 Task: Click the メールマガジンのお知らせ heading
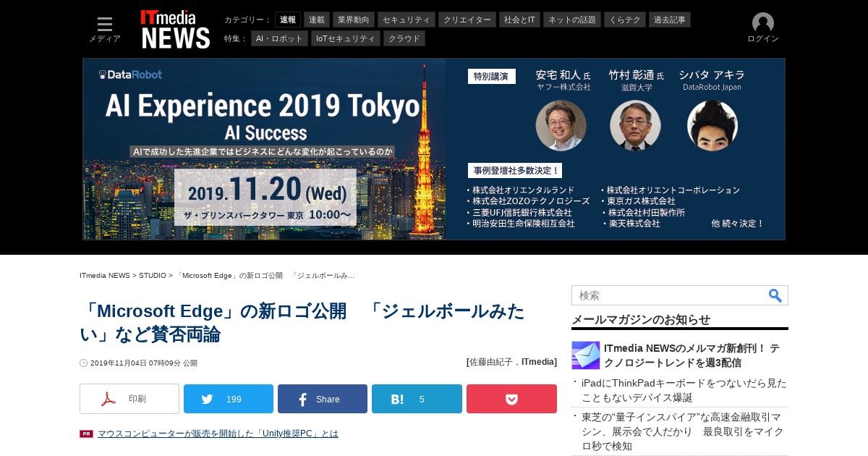pyautogui.click(x=641, y=319)
